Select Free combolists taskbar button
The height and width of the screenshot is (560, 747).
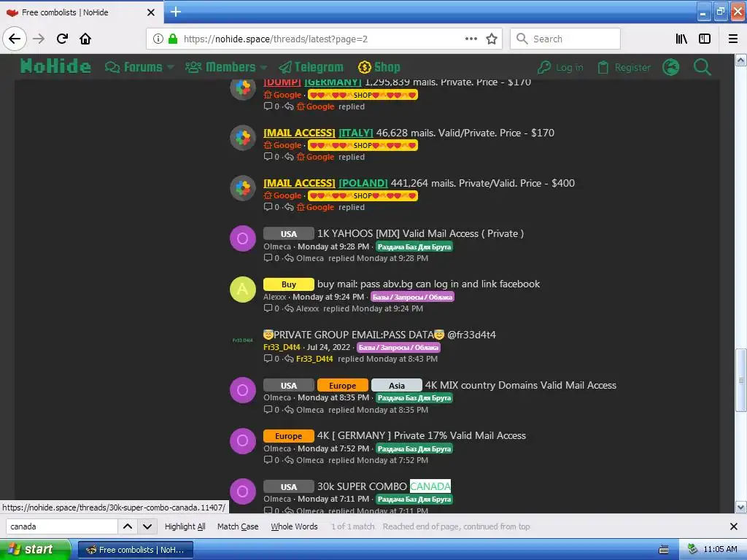(x=135, y=550)
